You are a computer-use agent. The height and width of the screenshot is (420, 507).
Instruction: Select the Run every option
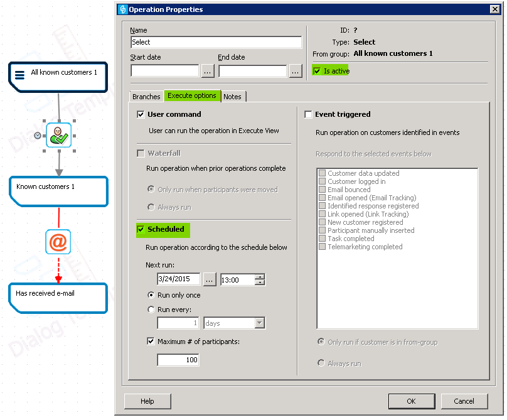[x=151, y=310]
